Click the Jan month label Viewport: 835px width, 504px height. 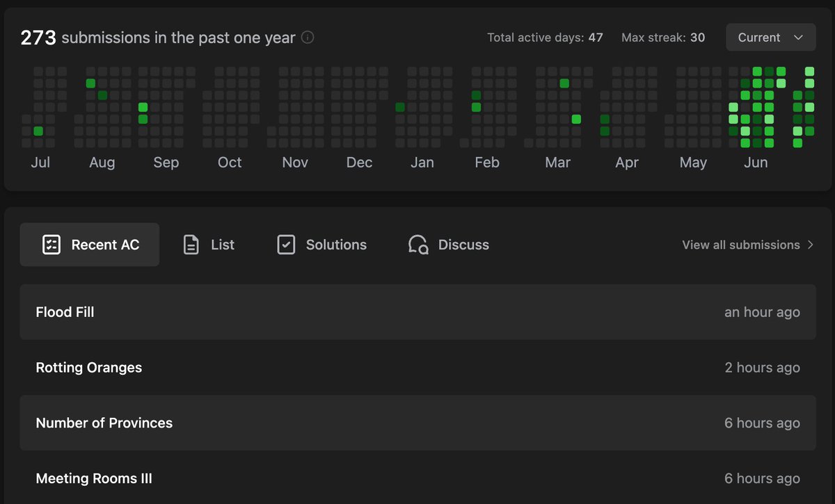(422, 163)
